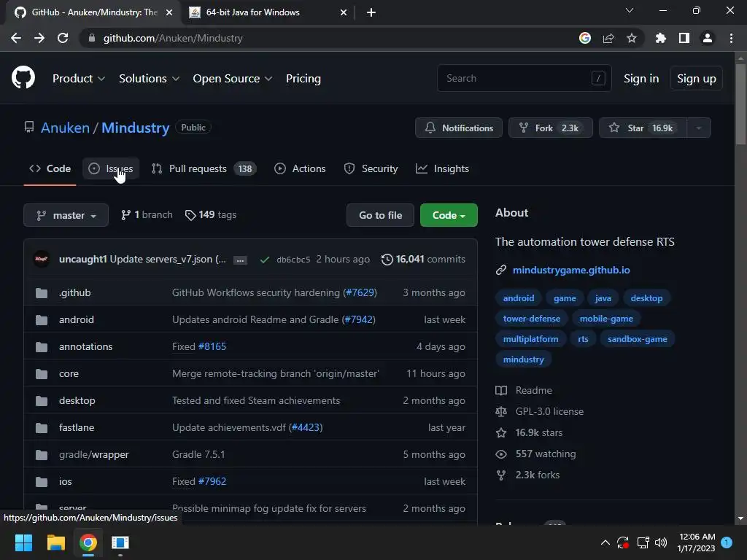747x560 pixels.
Task: Switch to the 64-bit Java for Windows tab
Action: coord(267,12)
